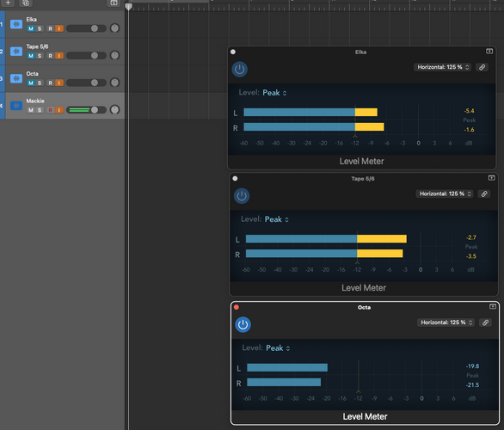
Task: Click the Elka track waveform icon
Action: [16, 24]
